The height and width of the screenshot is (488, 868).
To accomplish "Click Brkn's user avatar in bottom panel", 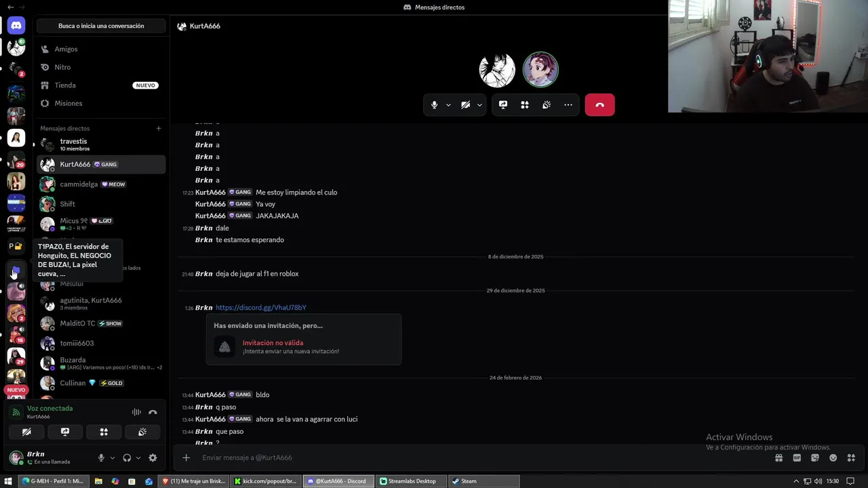I will 16,457.
